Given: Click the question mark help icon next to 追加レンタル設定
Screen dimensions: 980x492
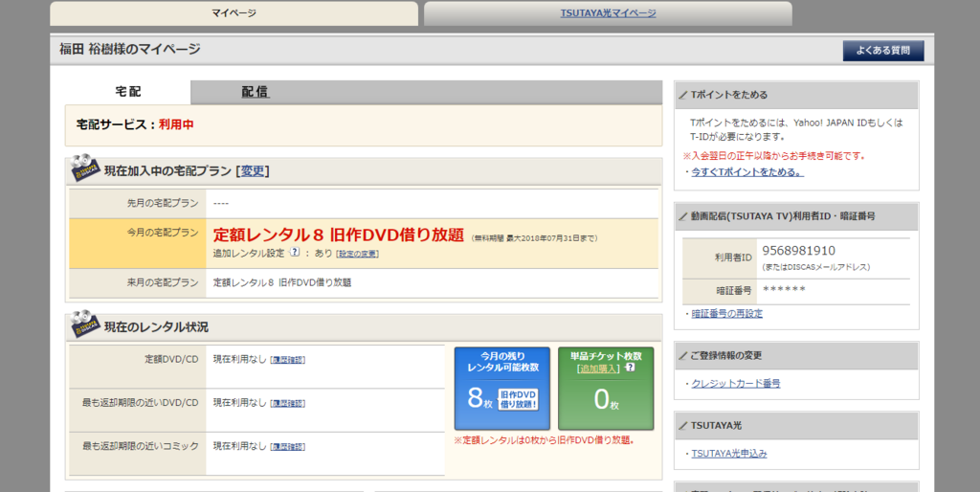Looking at the screenshot, I should point(295,253).
